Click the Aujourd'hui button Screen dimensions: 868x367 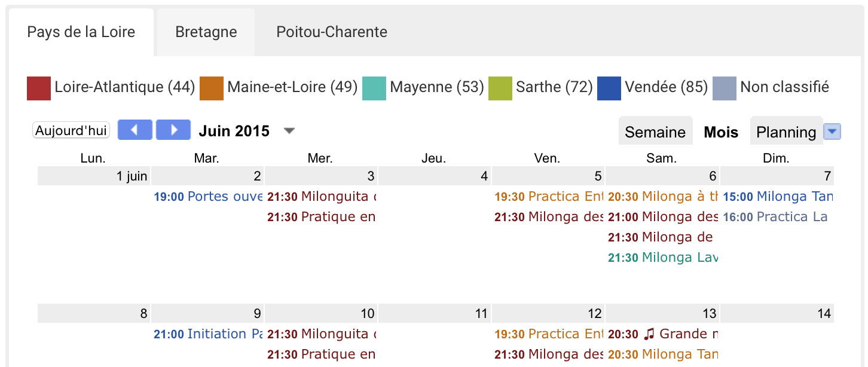click(x=71, y=130)
